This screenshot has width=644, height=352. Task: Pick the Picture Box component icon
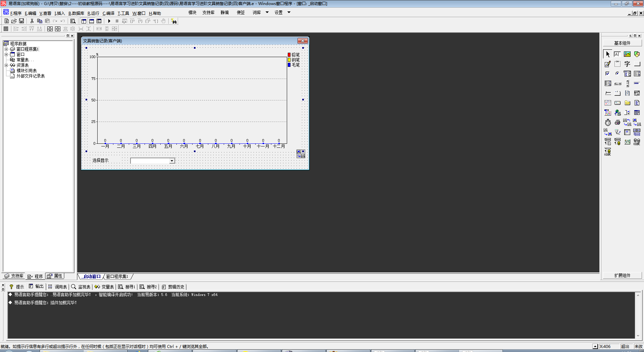point(627,54)
